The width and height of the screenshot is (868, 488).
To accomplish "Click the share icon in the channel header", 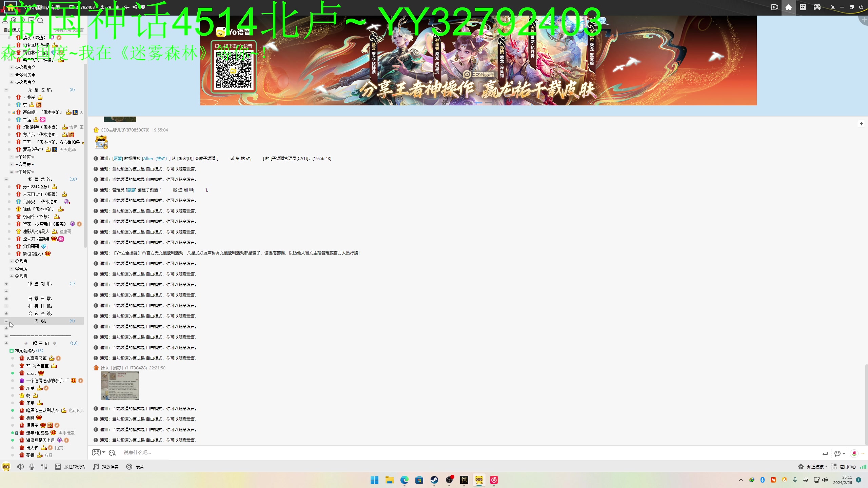I will pyautogui.click(x=135, y=7).
